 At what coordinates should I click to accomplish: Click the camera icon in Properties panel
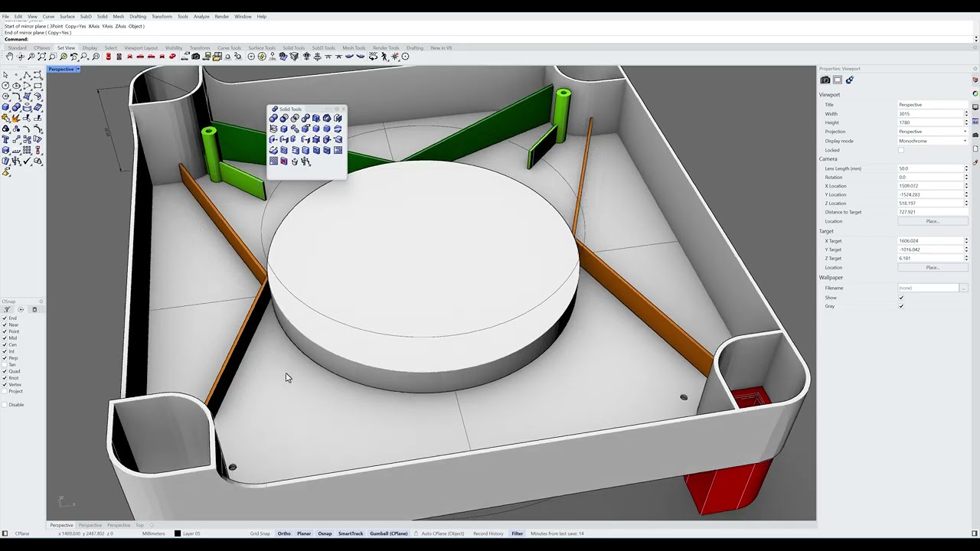point(825,80)
